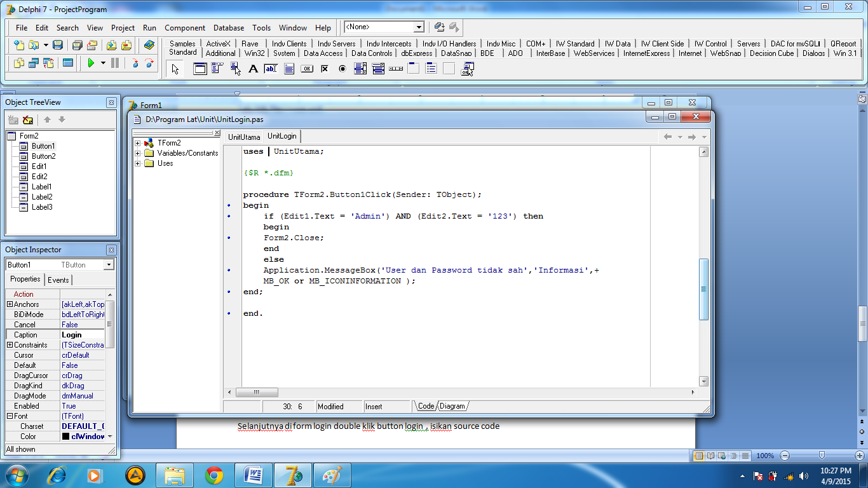Select the Button component on the Standard palette
The image size is (868, 488).
(x=307, y=69)
